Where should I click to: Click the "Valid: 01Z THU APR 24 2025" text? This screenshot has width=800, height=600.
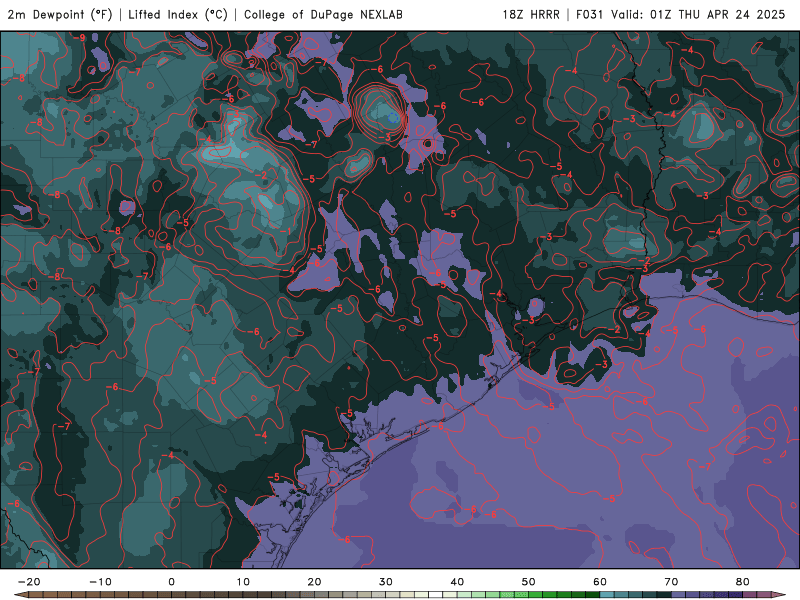698,14
